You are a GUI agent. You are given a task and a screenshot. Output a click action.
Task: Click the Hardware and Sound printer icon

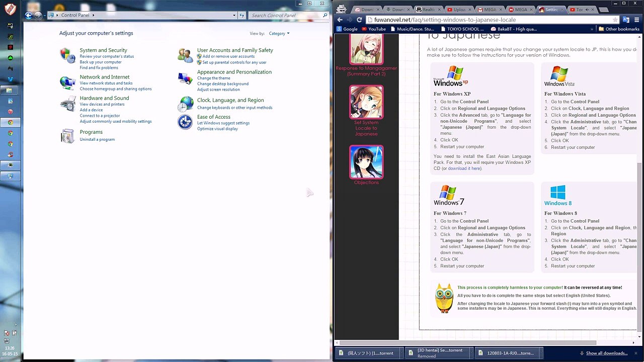67,104
